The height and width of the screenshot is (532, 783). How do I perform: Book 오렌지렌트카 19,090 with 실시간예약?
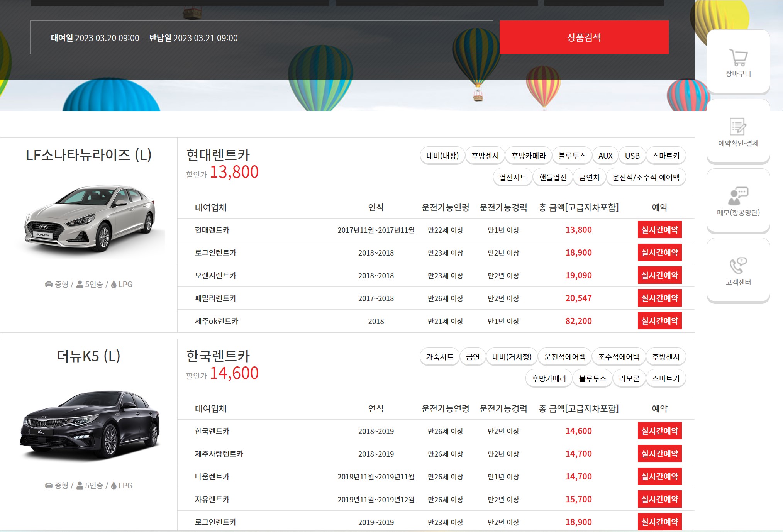(x=659, y=275)
